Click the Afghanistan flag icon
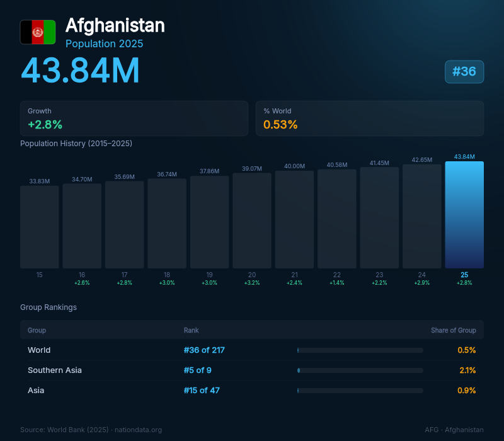The height and width of the screenshot is (441, 504). (x=38, y=32)
